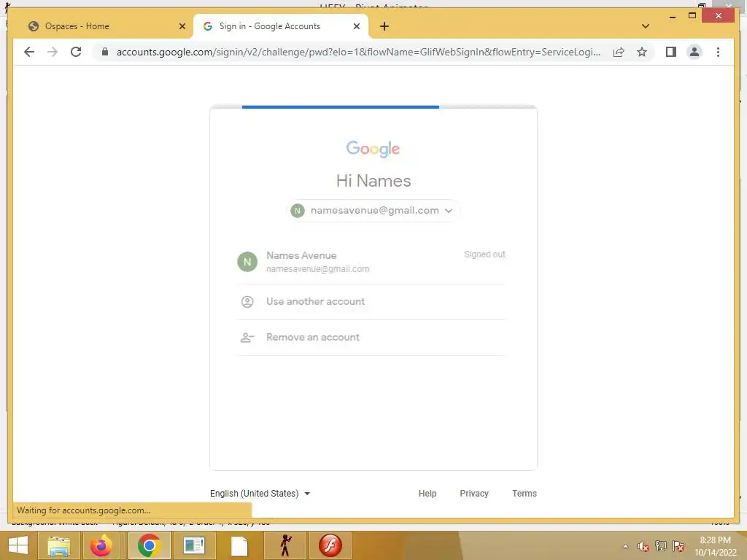Open the window-thumbnail app in the taskbar

194,545
